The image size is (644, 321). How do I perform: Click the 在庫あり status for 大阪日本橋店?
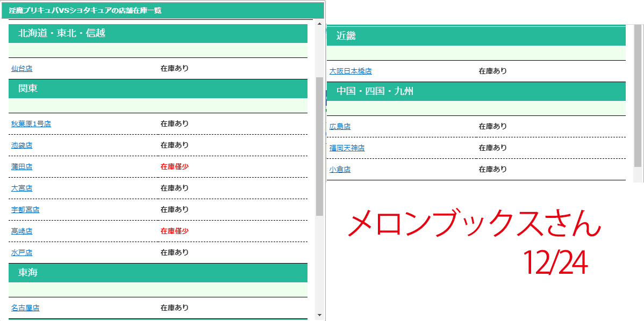493,71
